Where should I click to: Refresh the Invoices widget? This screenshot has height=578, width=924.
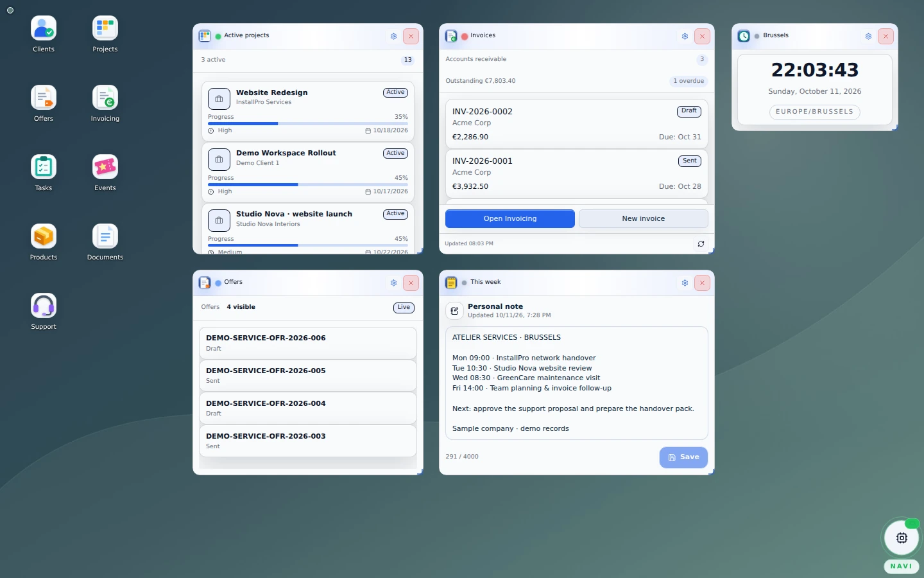701,244
